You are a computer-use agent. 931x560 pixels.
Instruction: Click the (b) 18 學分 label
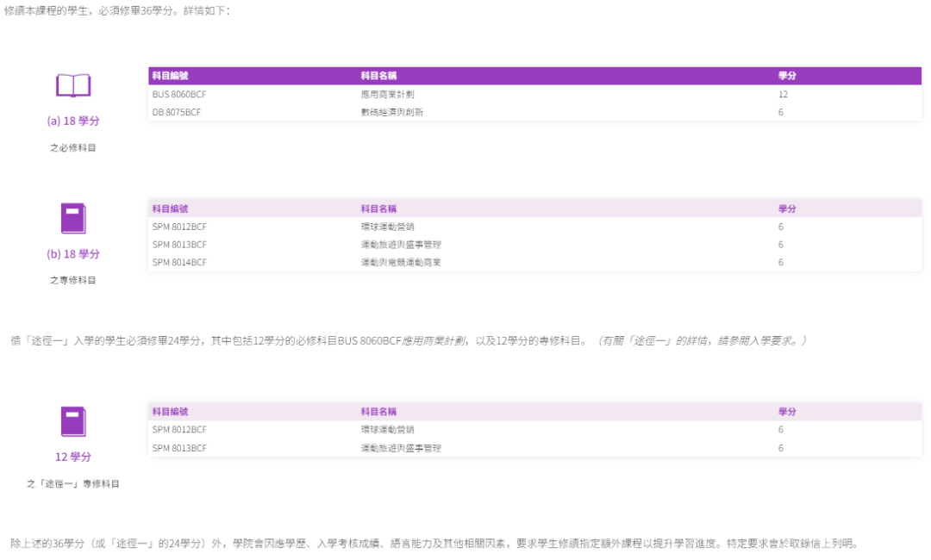[x=73, y=254]
